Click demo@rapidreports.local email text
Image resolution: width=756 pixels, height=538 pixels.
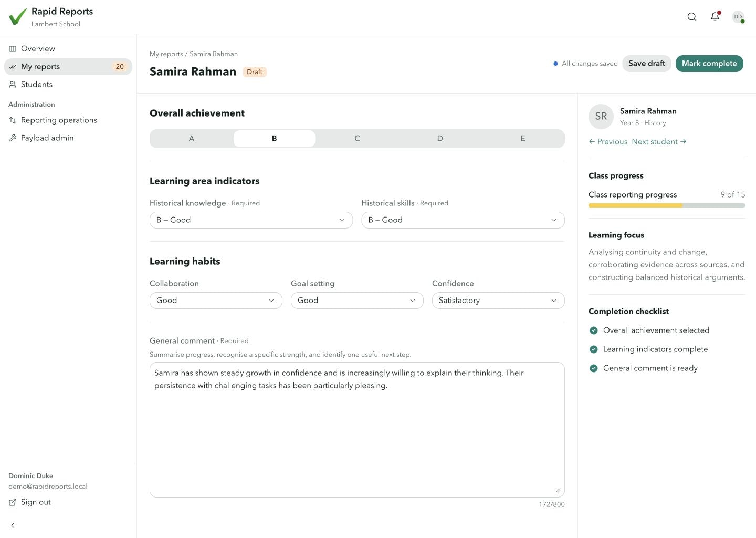[48, 487]
